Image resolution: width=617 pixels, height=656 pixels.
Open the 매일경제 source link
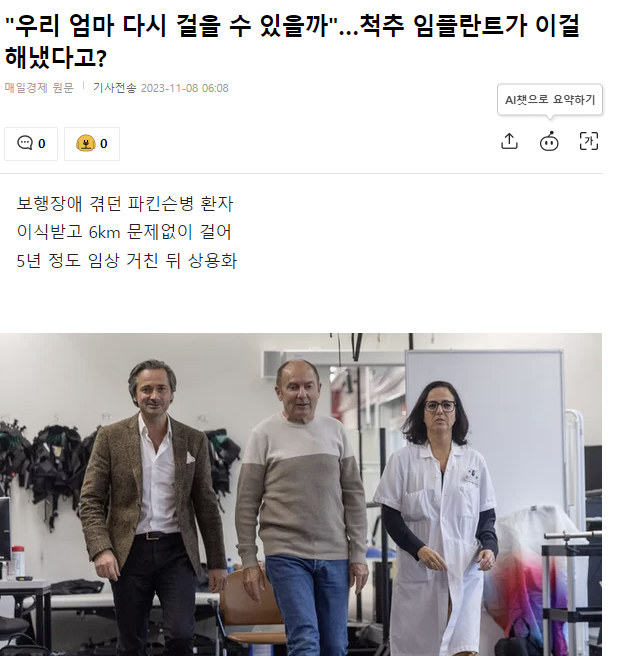tap(26, 87)
